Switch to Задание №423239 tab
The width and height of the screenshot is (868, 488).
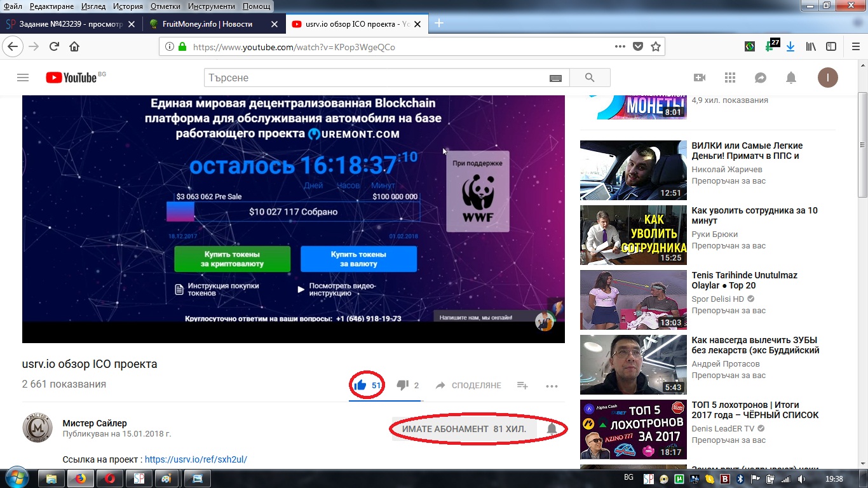[x=70, y=24]
